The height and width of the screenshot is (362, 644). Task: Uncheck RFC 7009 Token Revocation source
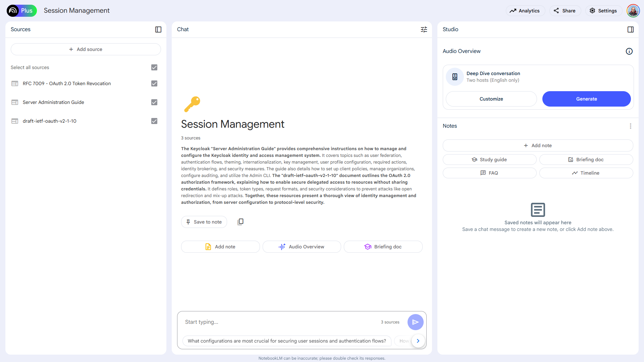pos(154,83)
